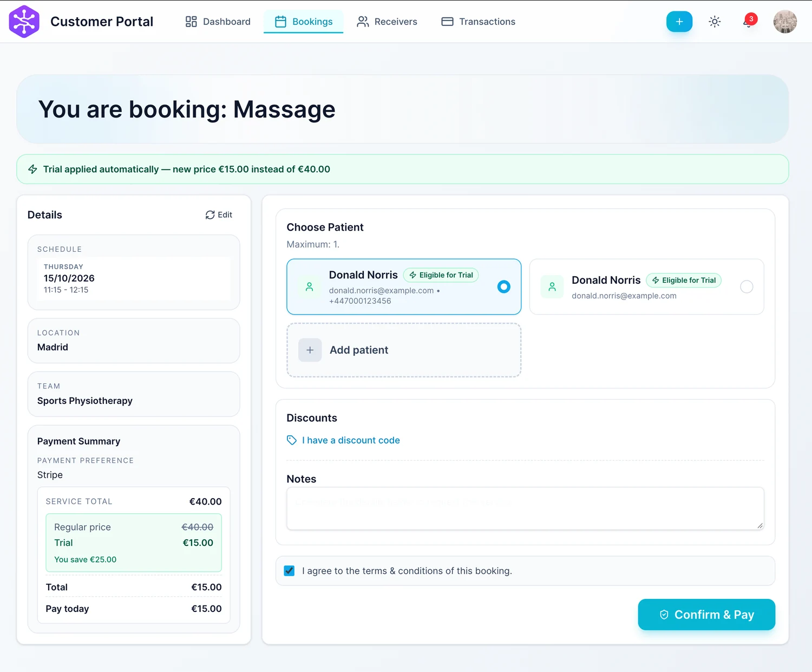
Task: Open the Transactions tab
Action: pos(479,22)
